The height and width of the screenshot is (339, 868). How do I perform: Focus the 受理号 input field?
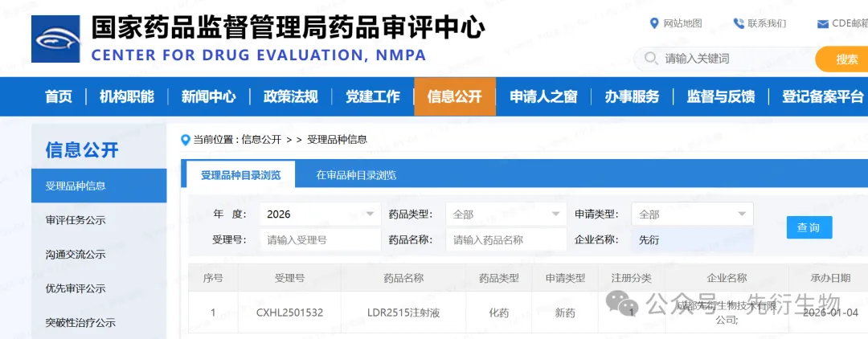320,239
